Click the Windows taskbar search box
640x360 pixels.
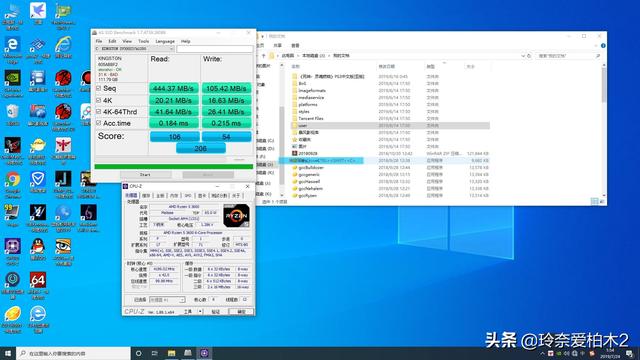pyautogui.click(x=73, y=353)
